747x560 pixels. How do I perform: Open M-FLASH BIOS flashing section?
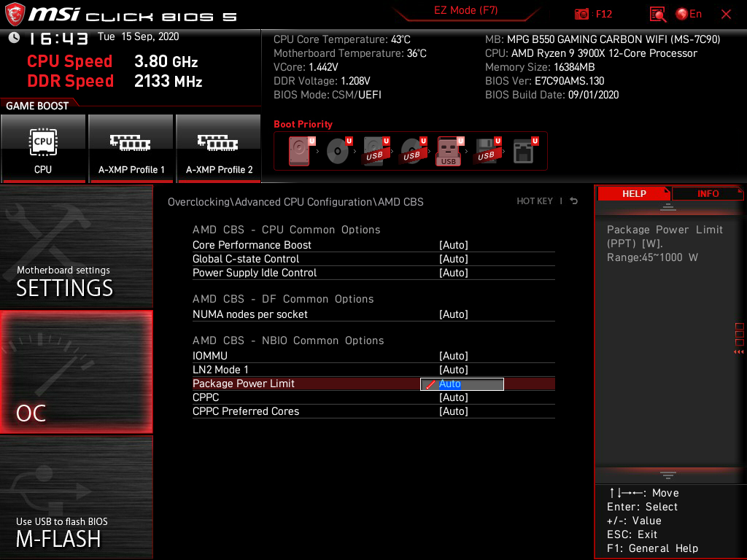pyautogui.click(x=76, y=497)
